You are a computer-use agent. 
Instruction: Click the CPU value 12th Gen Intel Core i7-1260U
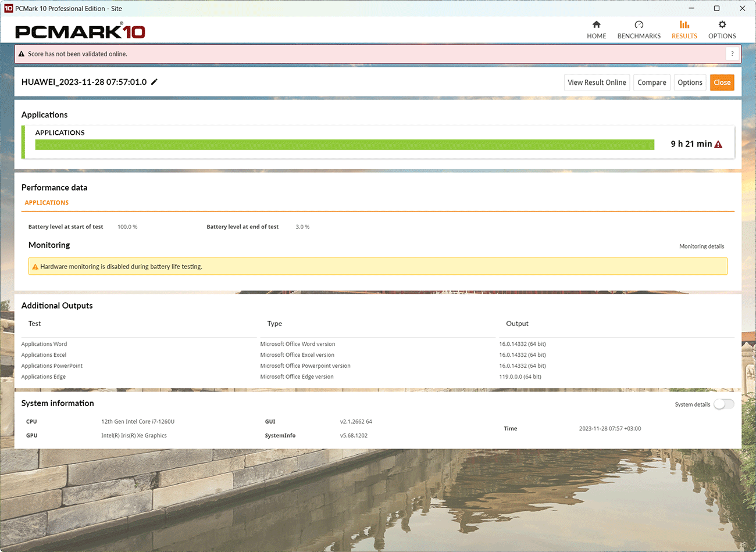tap(138, 422)
